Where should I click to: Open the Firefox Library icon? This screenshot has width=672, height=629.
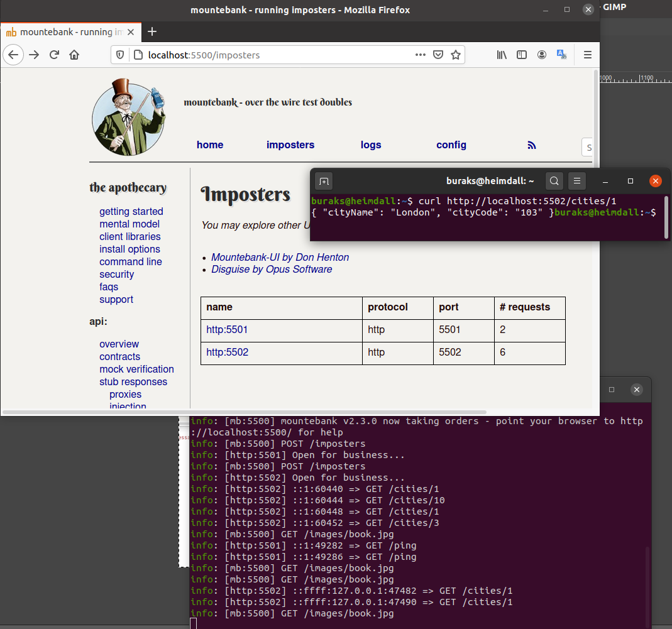[502, 55]
